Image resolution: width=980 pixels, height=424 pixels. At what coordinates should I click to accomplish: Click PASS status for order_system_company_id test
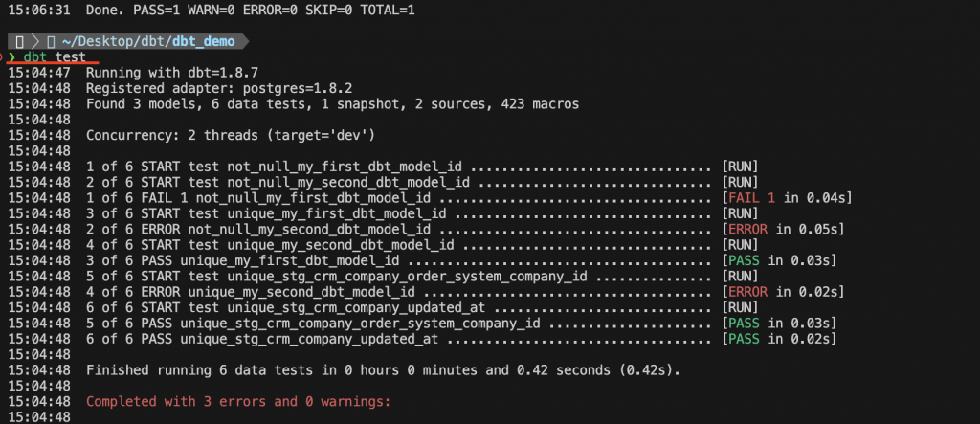743,324
